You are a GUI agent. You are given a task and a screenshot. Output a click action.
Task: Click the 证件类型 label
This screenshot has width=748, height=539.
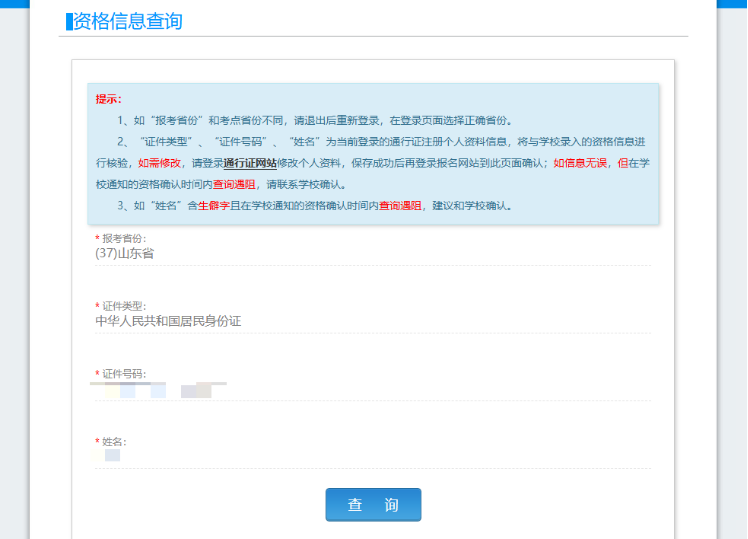(x=124, y=305)
